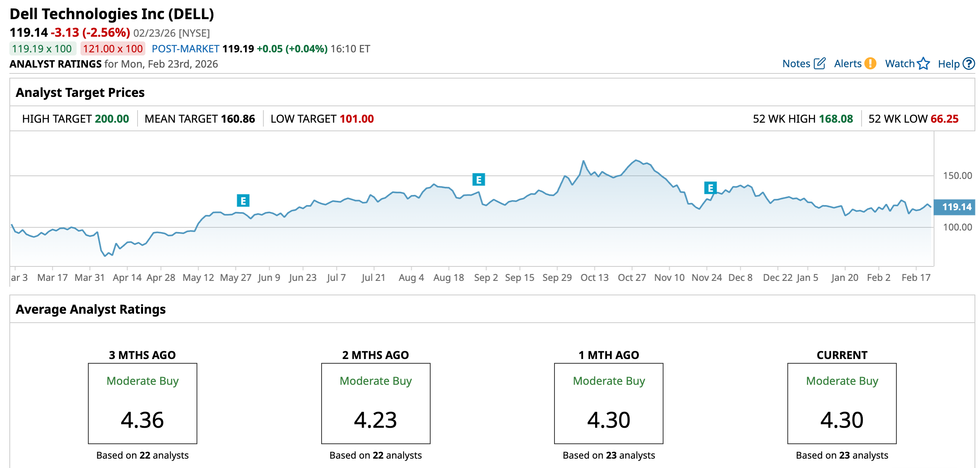980x468 pixels.
Task: Click the Notes pencil edit icon
Action: click(x=819, y=64)
